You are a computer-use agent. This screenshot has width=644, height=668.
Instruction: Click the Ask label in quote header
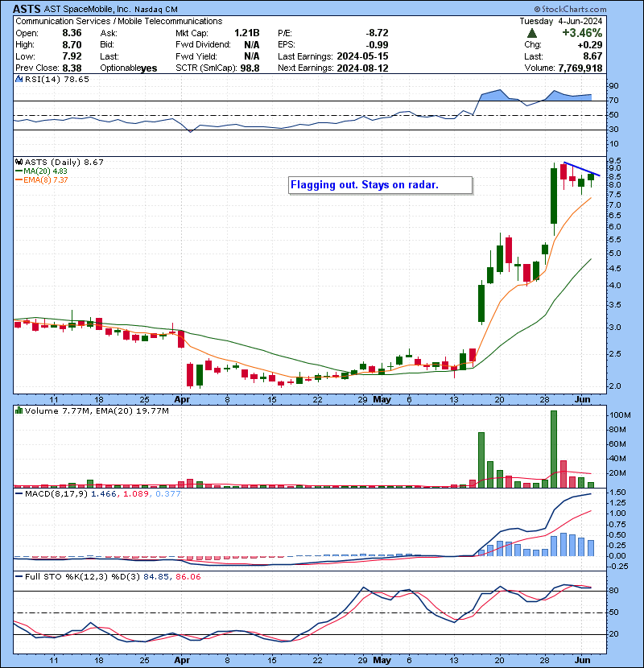(x=108, y=33)
